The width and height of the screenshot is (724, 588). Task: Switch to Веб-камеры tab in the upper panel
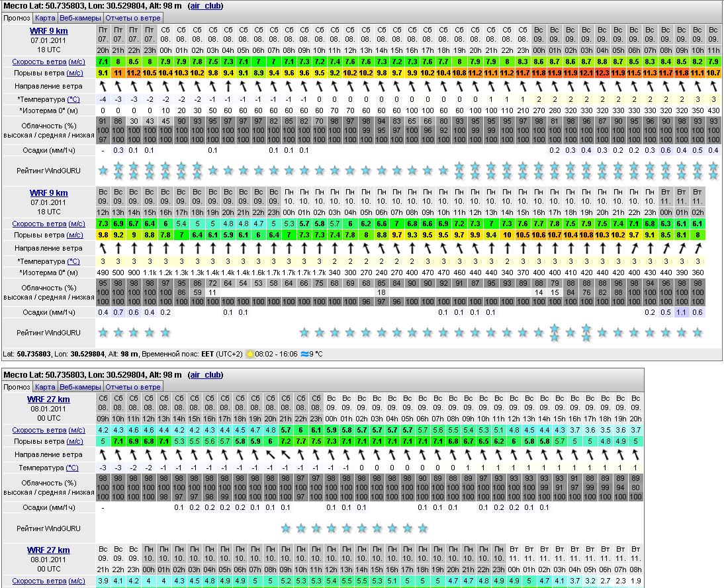pyautogui.click(x=80, y=18)
